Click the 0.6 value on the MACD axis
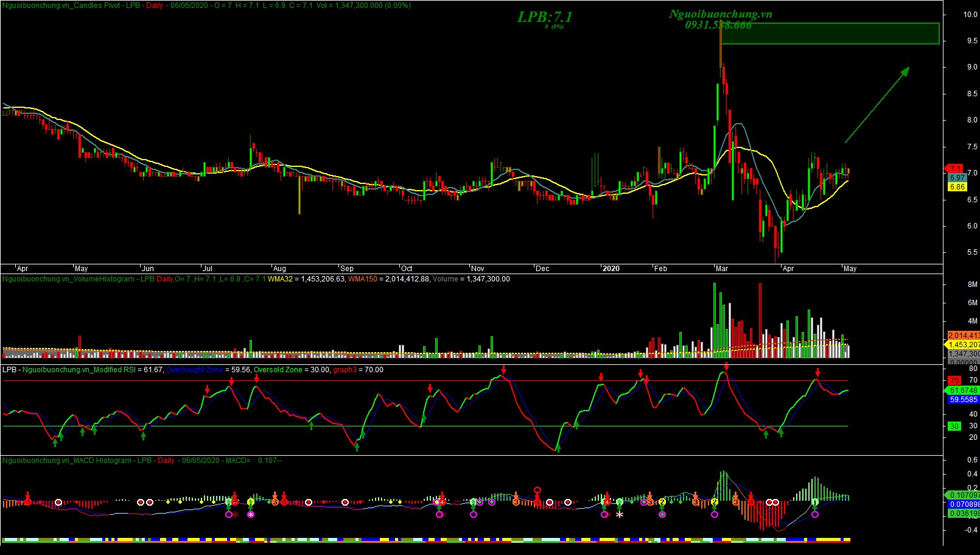The height and width of the screenshot is (555, 980). [x=972, y=459]
